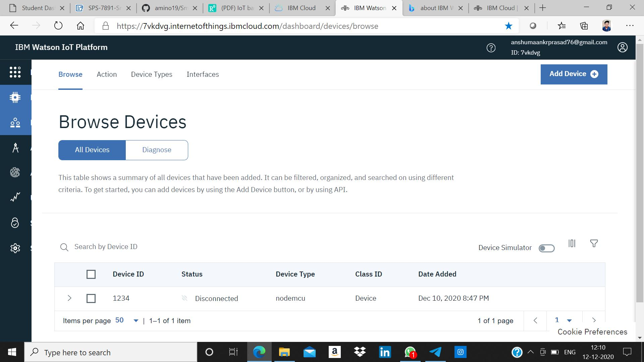Switch to the Interfaces tab

(x=203, y=74)
